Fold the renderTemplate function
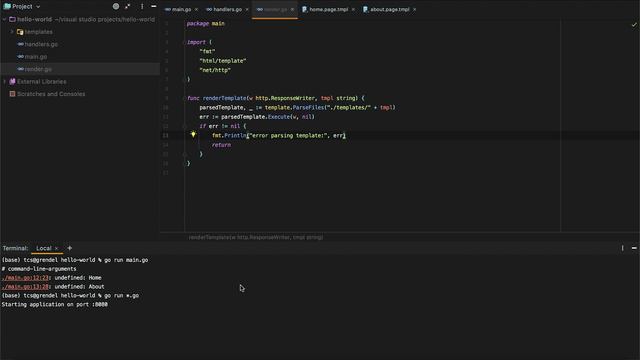 pyautogui.click(x=184, y=98)
